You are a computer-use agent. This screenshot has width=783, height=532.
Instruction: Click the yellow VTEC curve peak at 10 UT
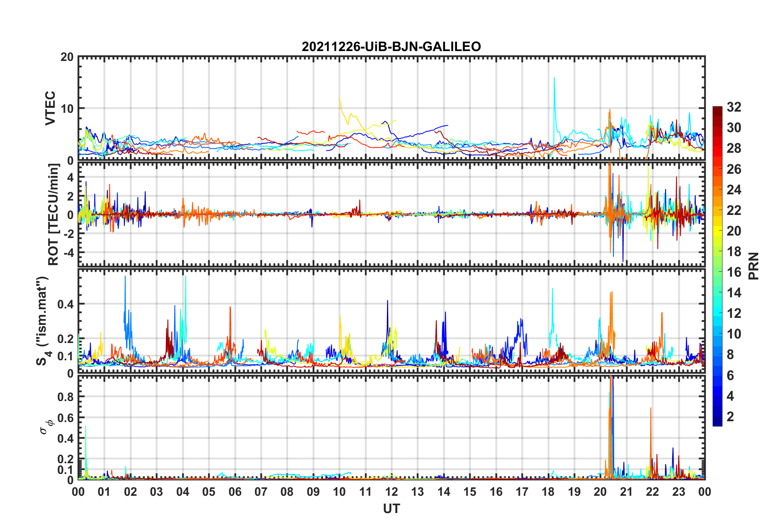coord(340,100)
